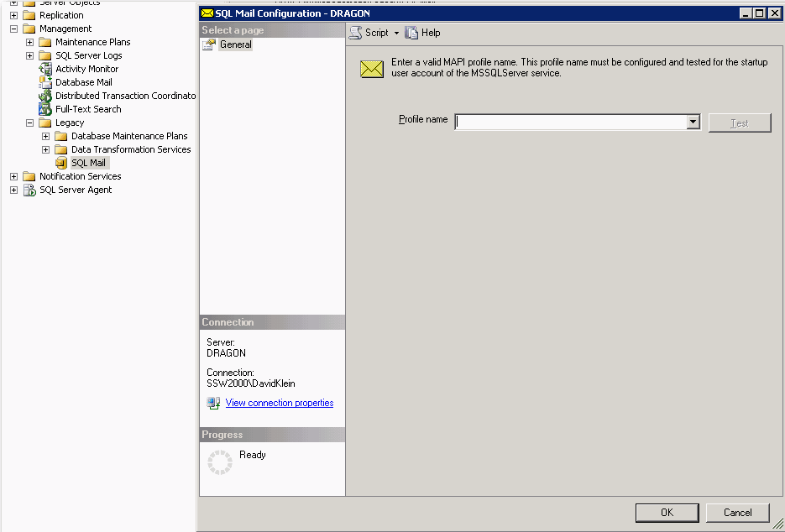785x532 pixels.
Task: Collapse the Management tree node
Action: click(x=13, y=29)
